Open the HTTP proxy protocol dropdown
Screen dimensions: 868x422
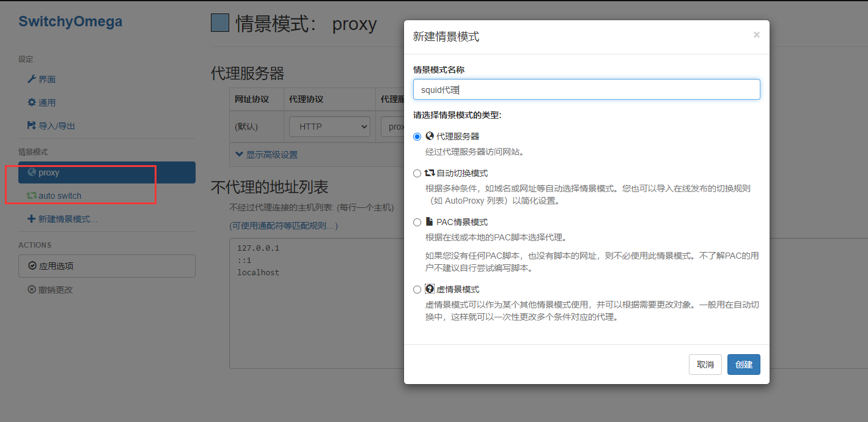(x=329, y=127)
